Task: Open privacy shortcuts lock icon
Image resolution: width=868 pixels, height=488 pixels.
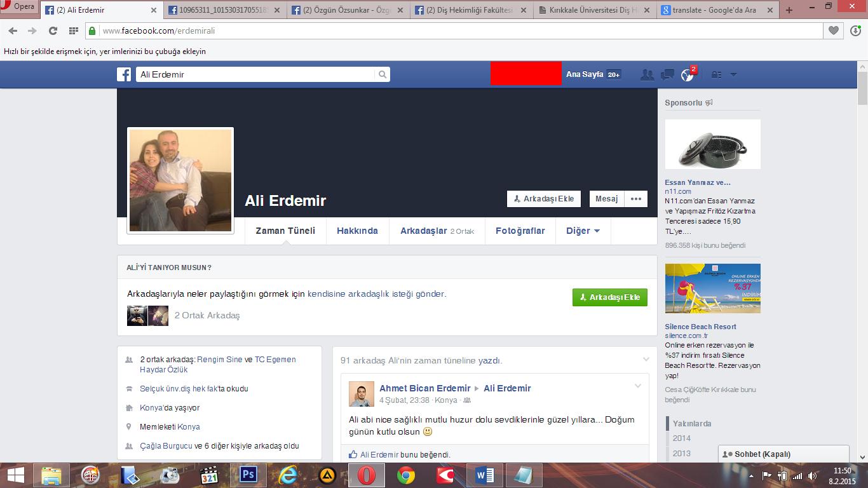Action: [716, 74]
